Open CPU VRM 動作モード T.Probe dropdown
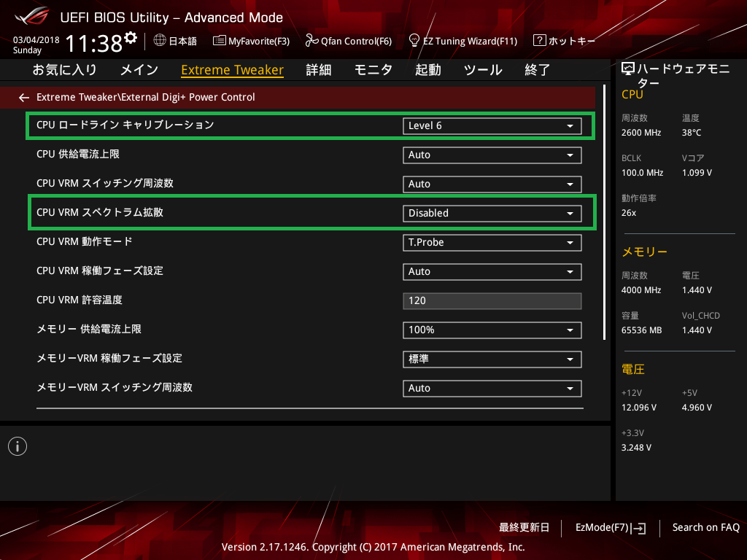The width and height of the screenshot is (747, 560). point(492,243)
